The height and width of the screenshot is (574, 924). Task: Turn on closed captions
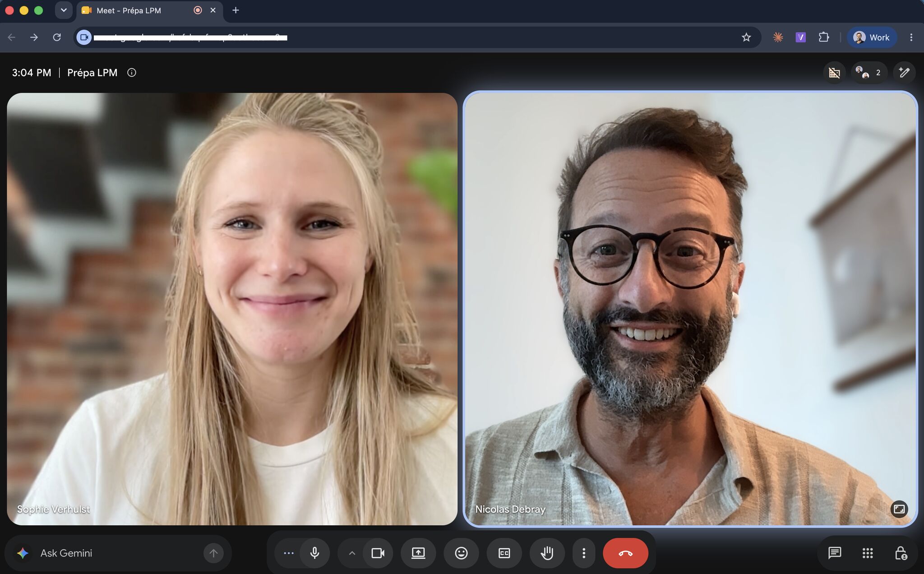504,553
